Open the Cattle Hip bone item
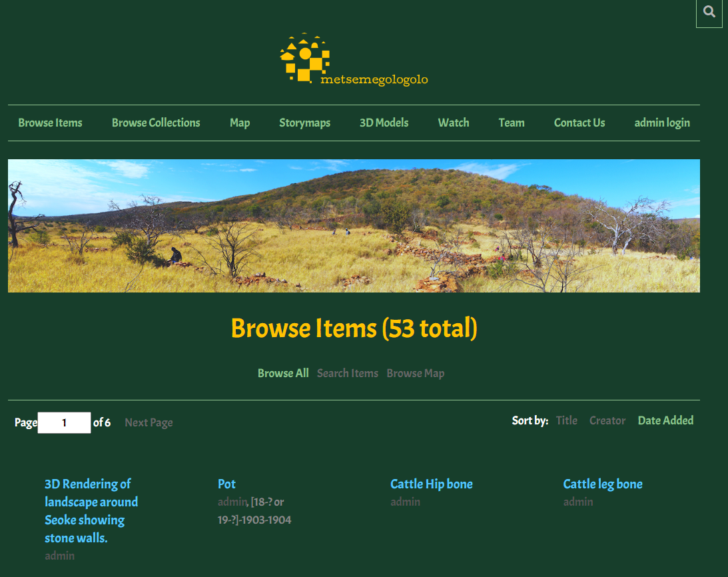 (x=432, y=484)
